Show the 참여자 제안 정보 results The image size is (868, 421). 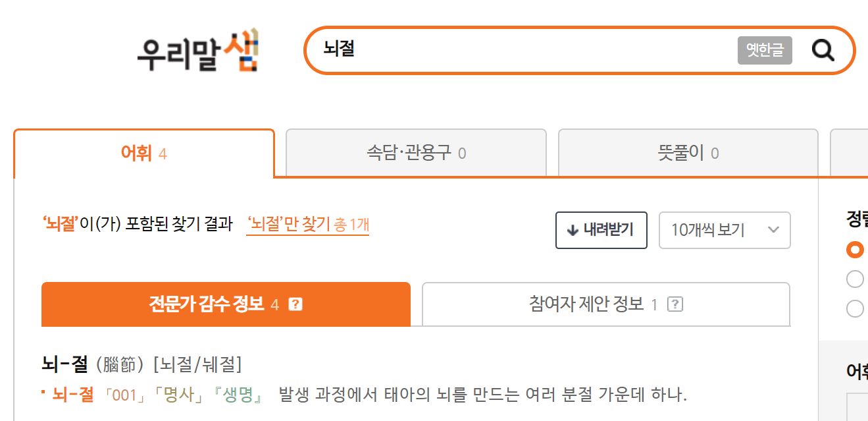[x=605, y=304]
